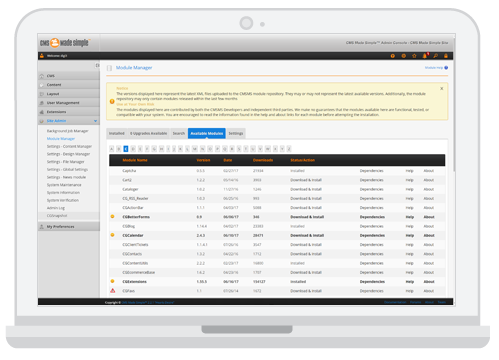
Task: Open Settings - Content Manager
Action: (x=69, y=146)
